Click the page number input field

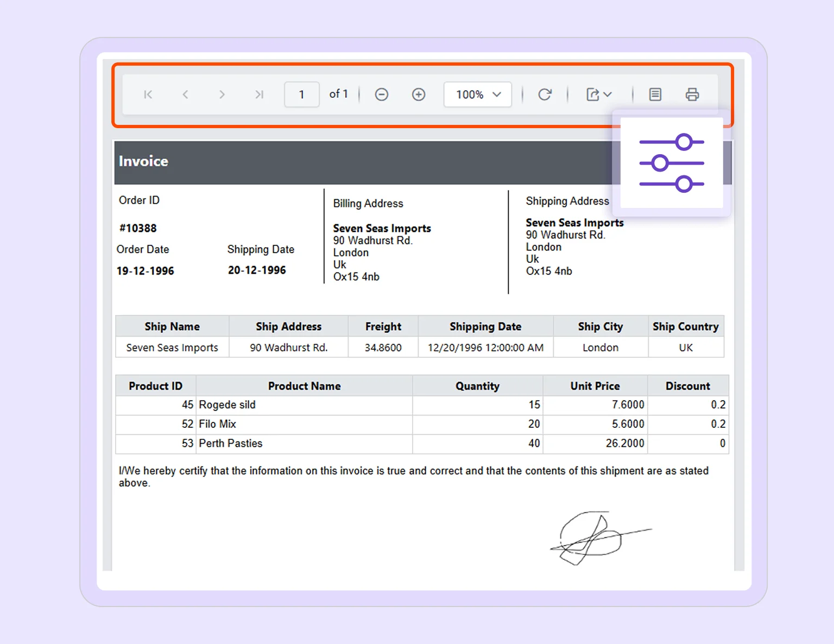point(301,94)
